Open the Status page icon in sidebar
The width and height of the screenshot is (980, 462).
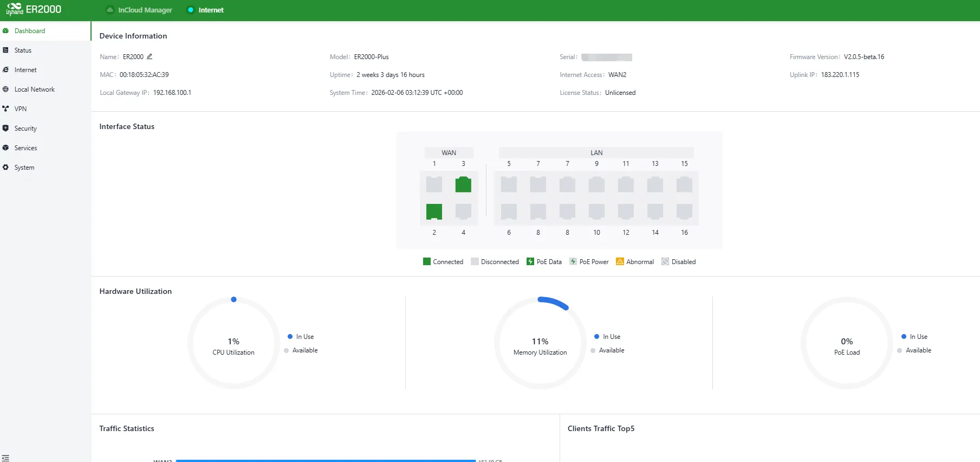click(x=5, y=50)
